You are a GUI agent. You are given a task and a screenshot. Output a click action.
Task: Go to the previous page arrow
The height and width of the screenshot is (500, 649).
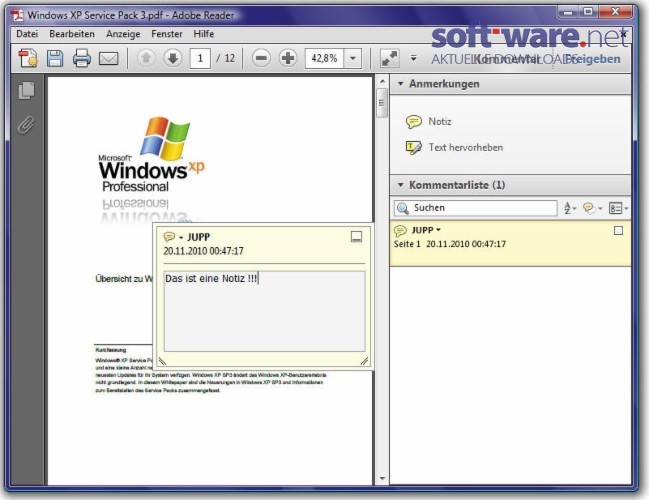[146, 58]
